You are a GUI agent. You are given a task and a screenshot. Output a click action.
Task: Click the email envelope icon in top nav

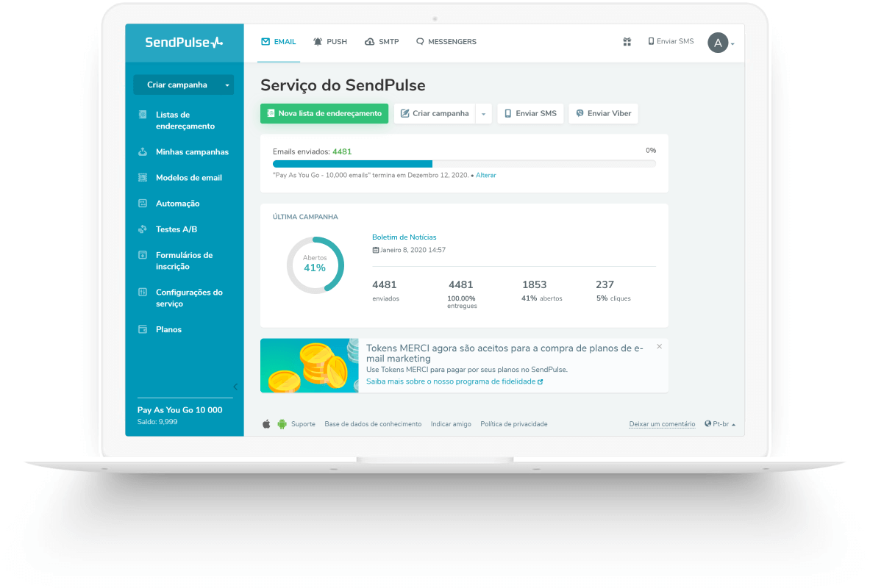(265, 42)
